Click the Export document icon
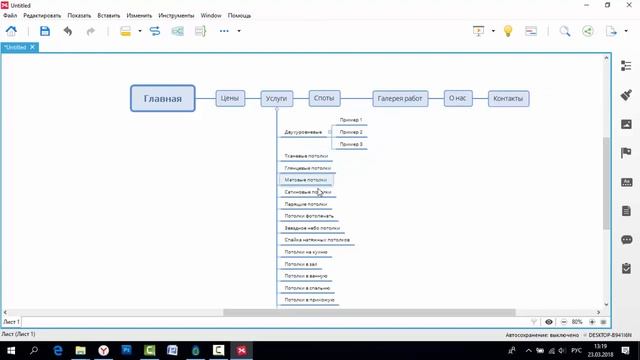 click(x=611, y=31)
